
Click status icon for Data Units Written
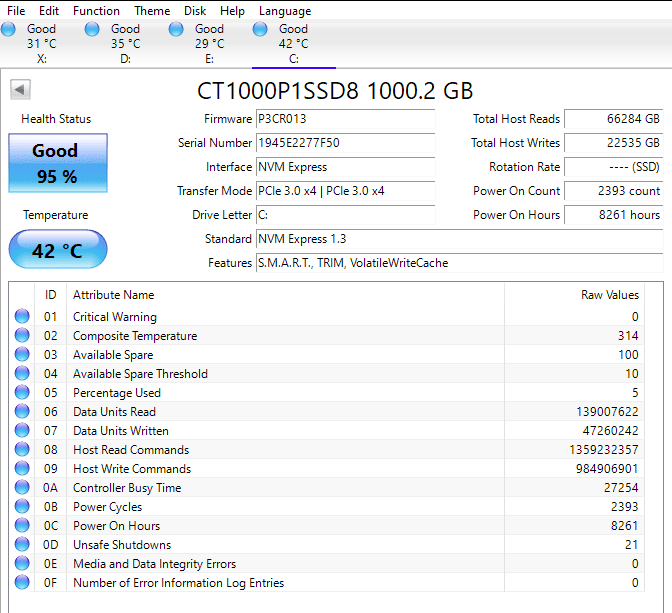pos(22,430)
